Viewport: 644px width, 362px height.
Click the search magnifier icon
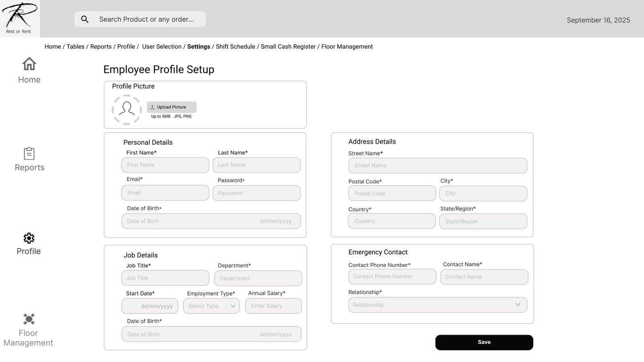pyautogui.click(x=85, y=19)
